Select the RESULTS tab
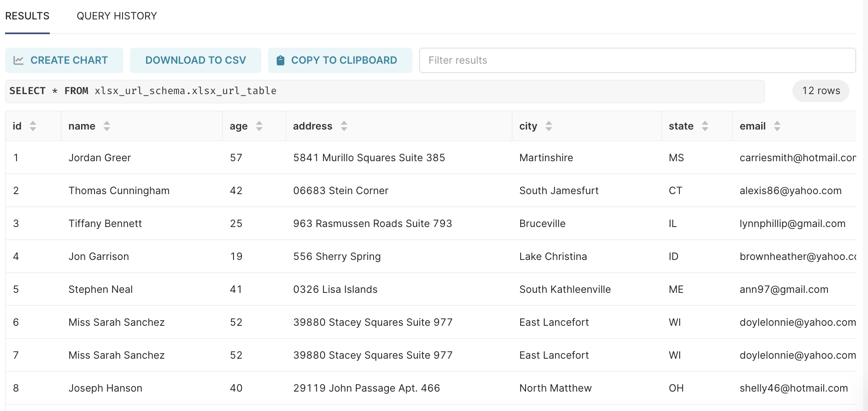Viewport: 868px width, 411px height. (x=27, y=16)
